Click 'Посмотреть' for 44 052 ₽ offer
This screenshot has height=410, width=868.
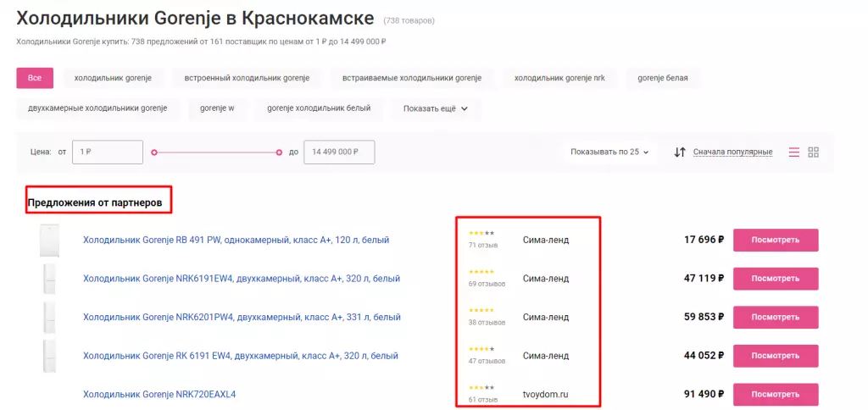pos(776,356)
